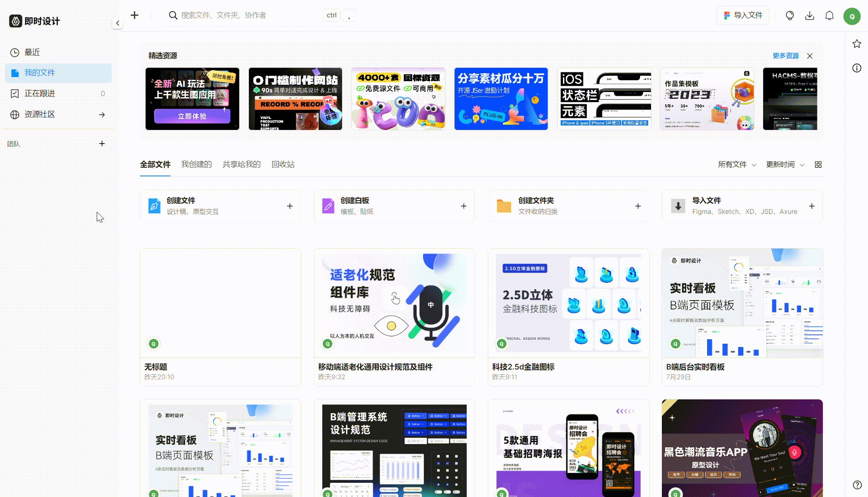This screenshot has width=868, height=497.
Task: Open 正在跟进 in the sidebar
Action: coord(58,93)
